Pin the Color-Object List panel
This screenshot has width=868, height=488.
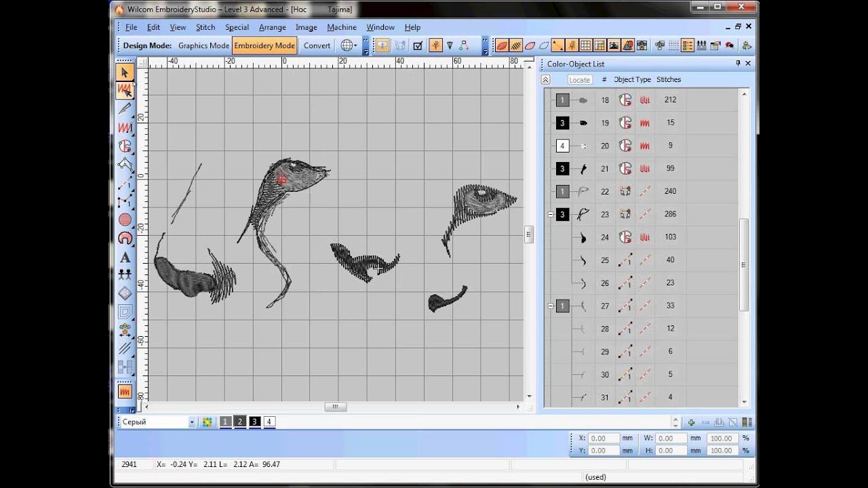coord(738,64)
